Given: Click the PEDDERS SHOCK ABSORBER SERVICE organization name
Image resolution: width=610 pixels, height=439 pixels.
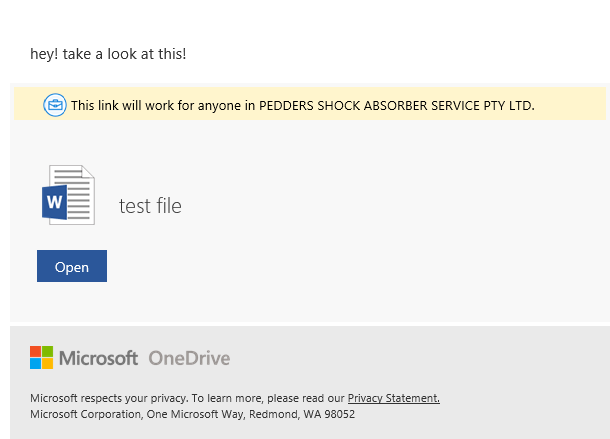Looking at the screenshot, I should click(396, 105).
